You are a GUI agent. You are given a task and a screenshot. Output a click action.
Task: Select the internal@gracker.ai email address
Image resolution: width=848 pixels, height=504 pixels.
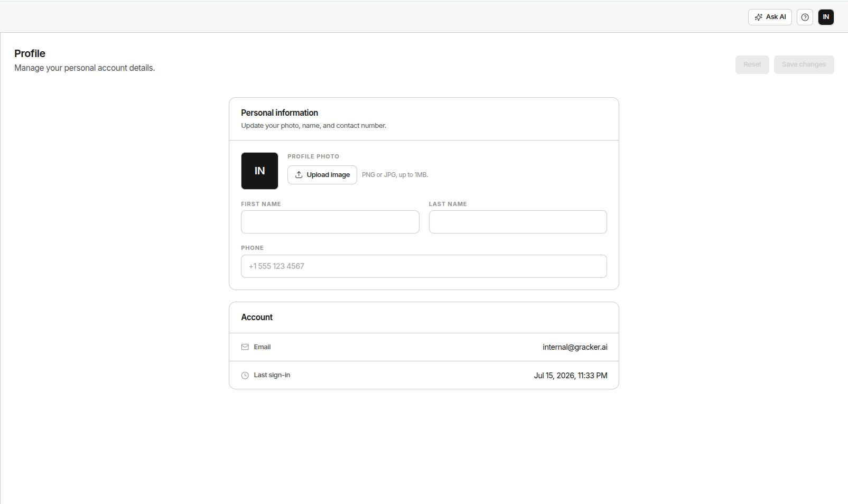pos(575,347)
